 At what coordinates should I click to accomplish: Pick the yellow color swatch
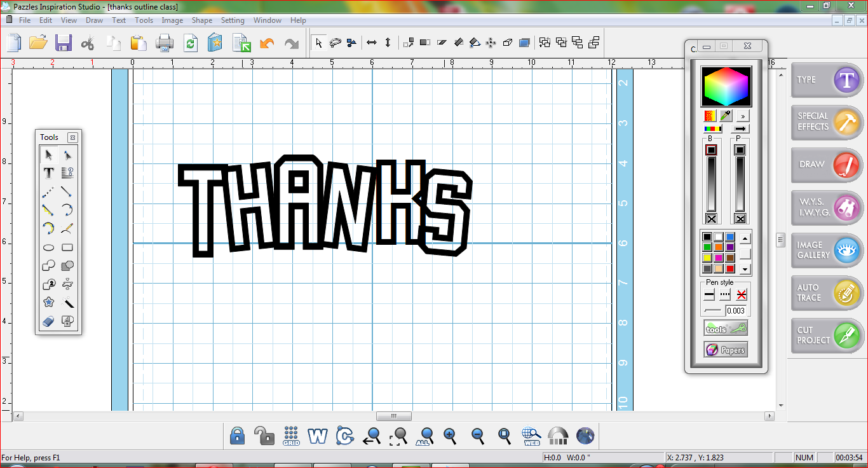tap(707, 258)
